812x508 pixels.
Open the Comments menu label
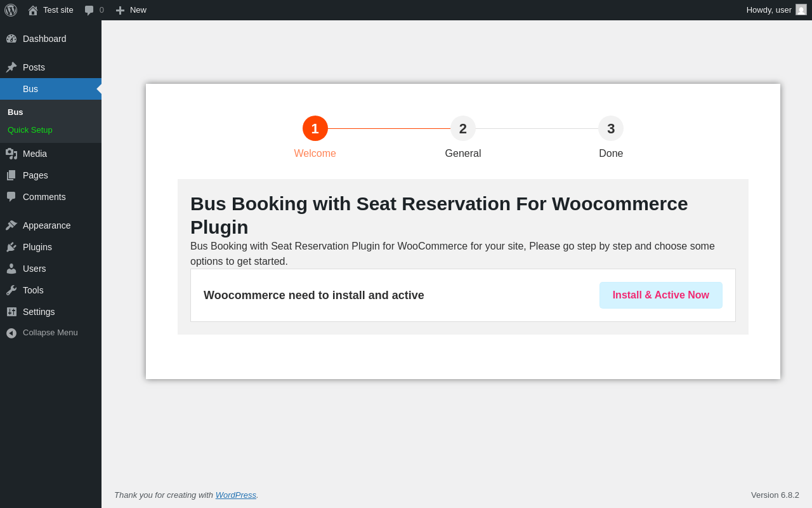(x=44, y=197)
